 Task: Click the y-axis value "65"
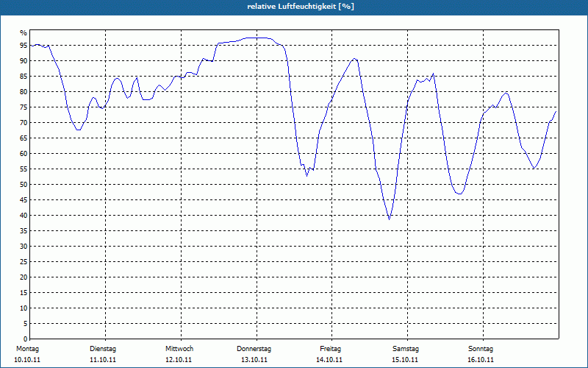coord(24,138)
